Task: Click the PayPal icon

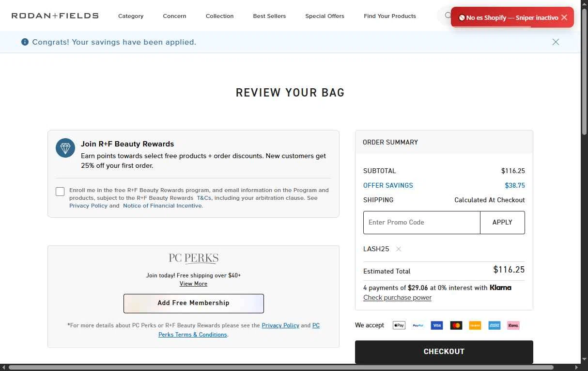Action: click(x=418, y=325)
